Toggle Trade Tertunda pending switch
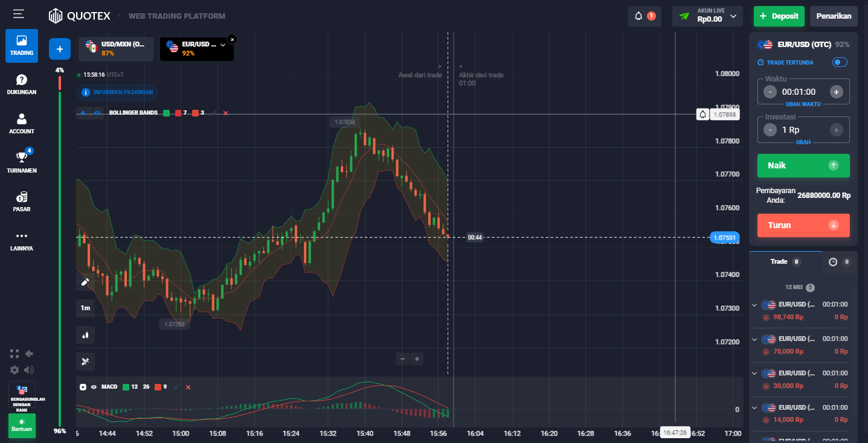868x443 pixels. tap(840, 62)
